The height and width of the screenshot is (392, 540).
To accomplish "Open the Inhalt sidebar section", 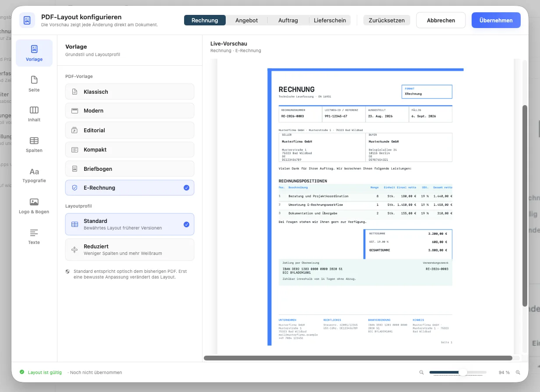I will 34,114.
